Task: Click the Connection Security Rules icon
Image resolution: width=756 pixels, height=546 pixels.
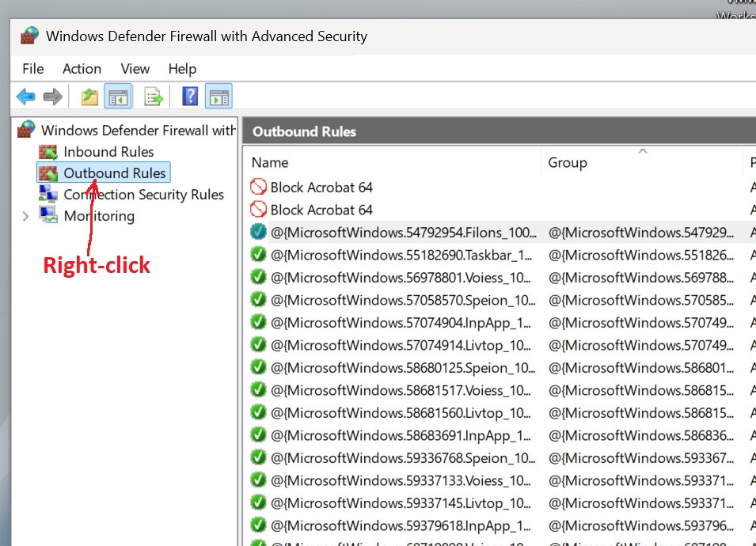Action: point(47,194)
